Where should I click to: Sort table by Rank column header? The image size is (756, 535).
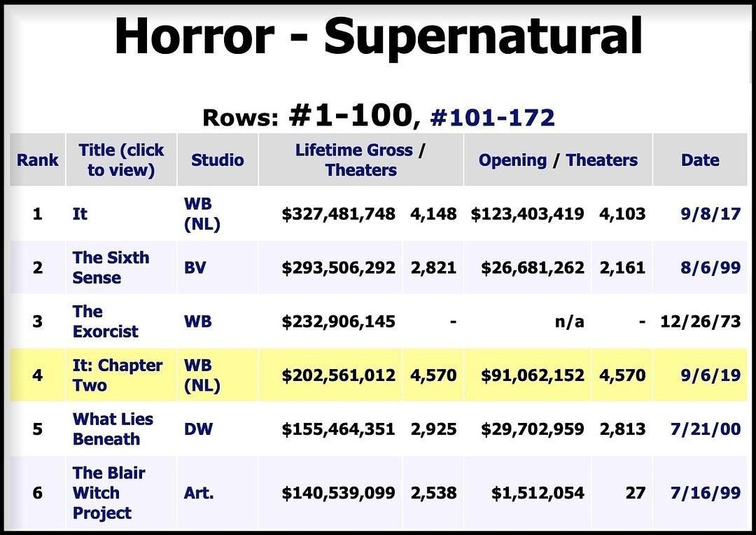[x=38, y=160]
